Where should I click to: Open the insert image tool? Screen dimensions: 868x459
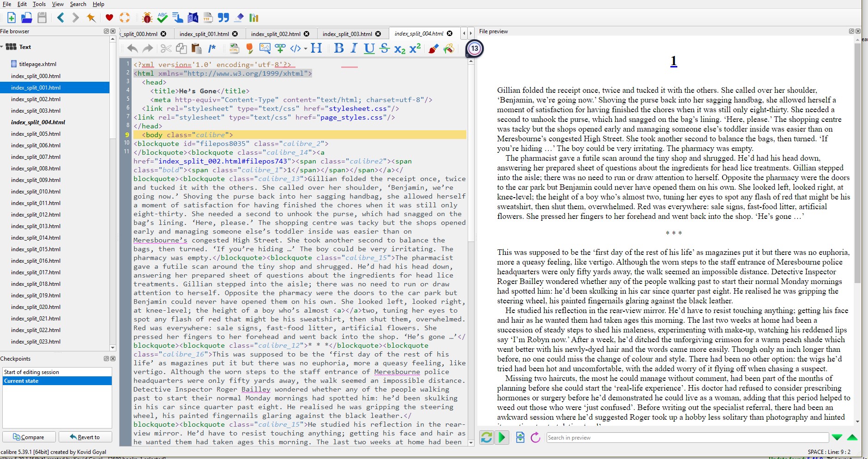pyautogui.click(x=265, y=48)
